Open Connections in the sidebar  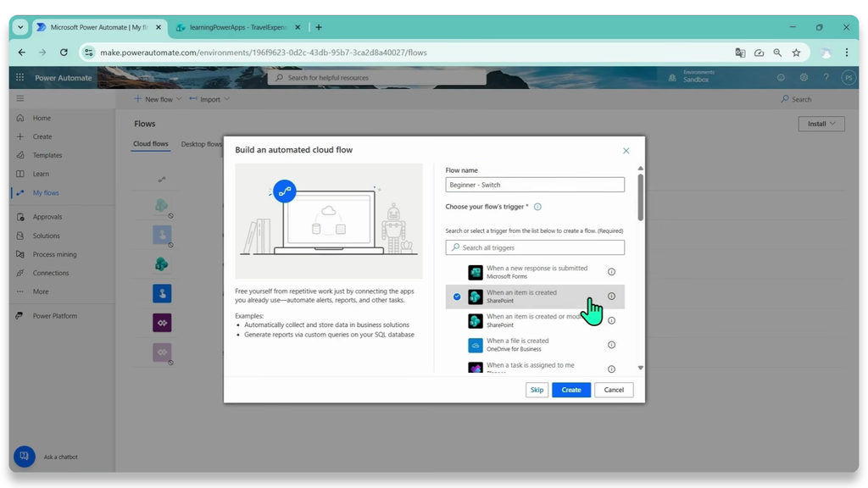[50, 273]
